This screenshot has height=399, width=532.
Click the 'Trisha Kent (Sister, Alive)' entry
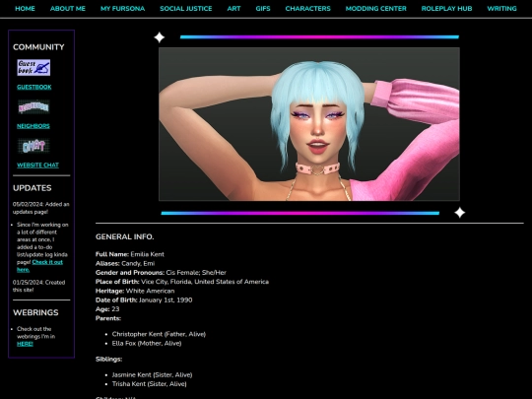[150, 384]
